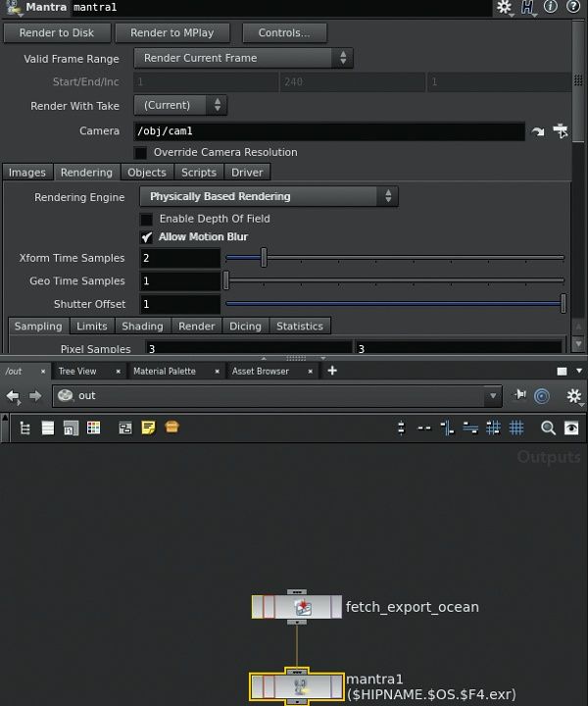Open the node info icon
588x706 pixels.
coord(551,7)
